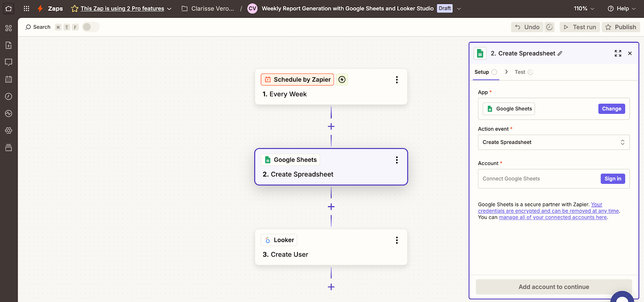Close the Create Spreadsheet panel
Image resolution: width=644 pixels, height=302 pixels.
630,53
